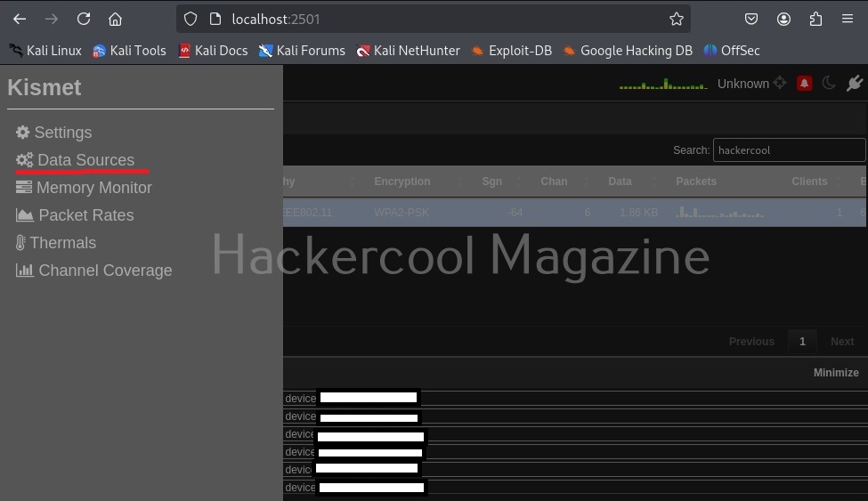Click the Search field containing hackercool

pos(789,150)
